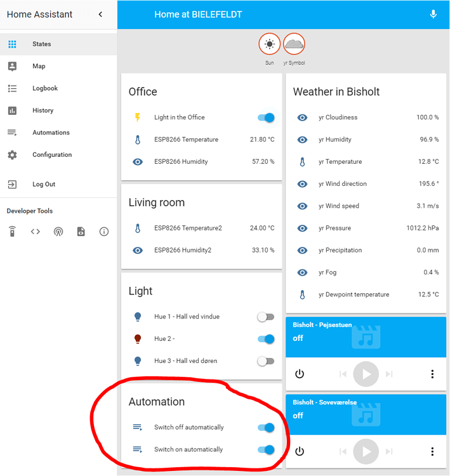
Task: Click eye icon for ESP8266 Humidity
Action: point(138,162)
